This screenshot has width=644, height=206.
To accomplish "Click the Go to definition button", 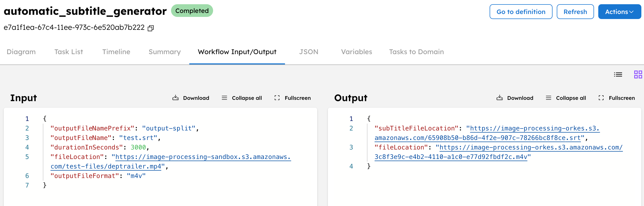I will click(x=521, y=12).
